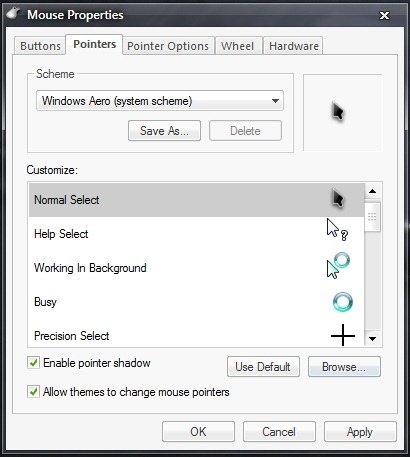This screenshot has width=410, height=457.
Task: Click the pointer list scroll up arrow
Action: (372, 191)
